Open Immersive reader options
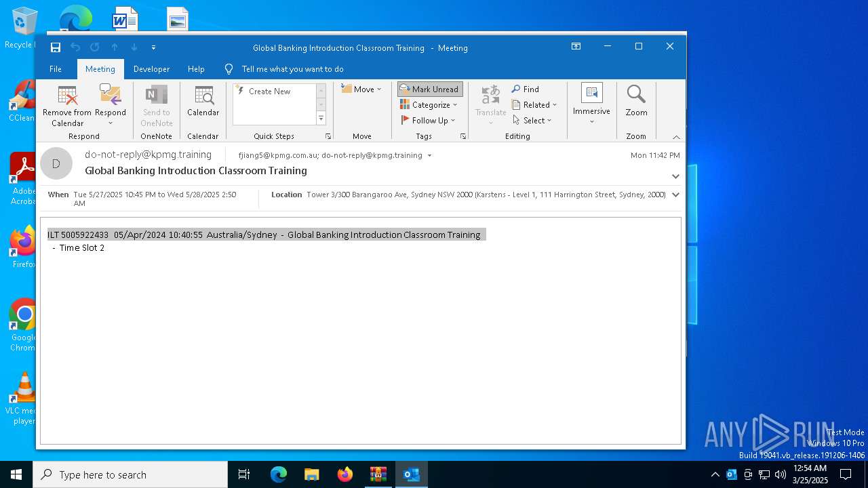The image size is (868, 488). tap(591, 104)
